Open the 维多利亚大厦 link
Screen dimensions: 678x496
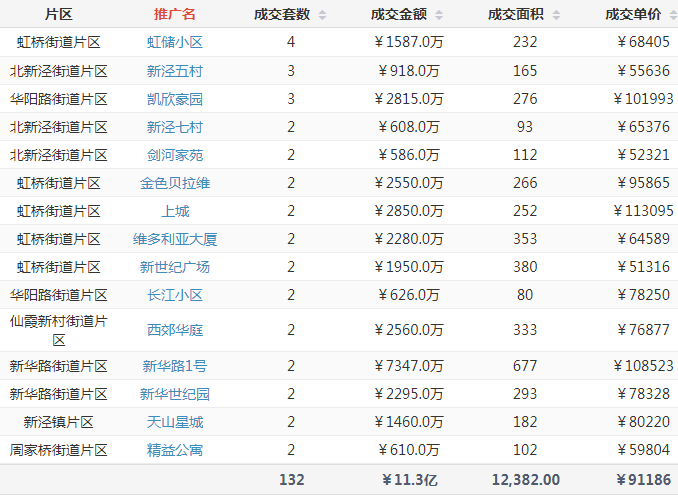[175, 239]
